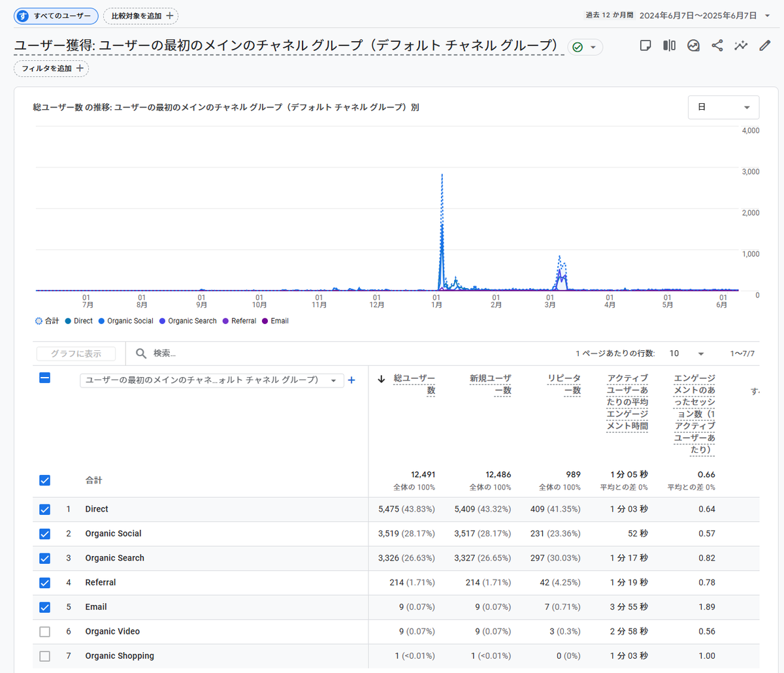Open the date range dropdown arrow
Image resolution: width=784 pixels, height=673 pixels.
pyautogui.click(x=767, y=16)
